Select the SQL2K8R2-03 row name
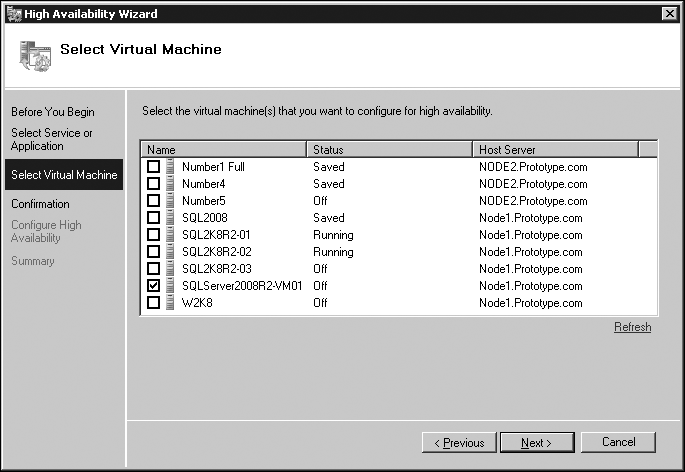This screenshot has width=685, height=472. tap(217, 269)
